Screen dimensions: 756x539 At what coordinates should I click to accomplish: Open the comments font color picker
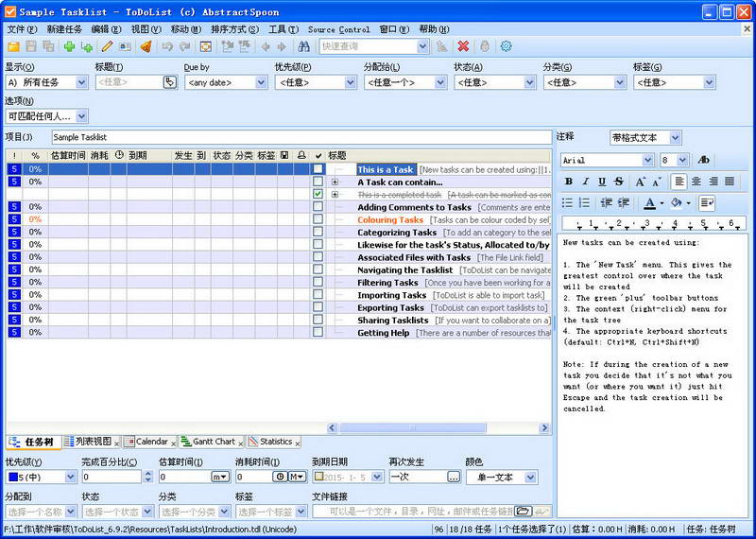click(650, 202)
